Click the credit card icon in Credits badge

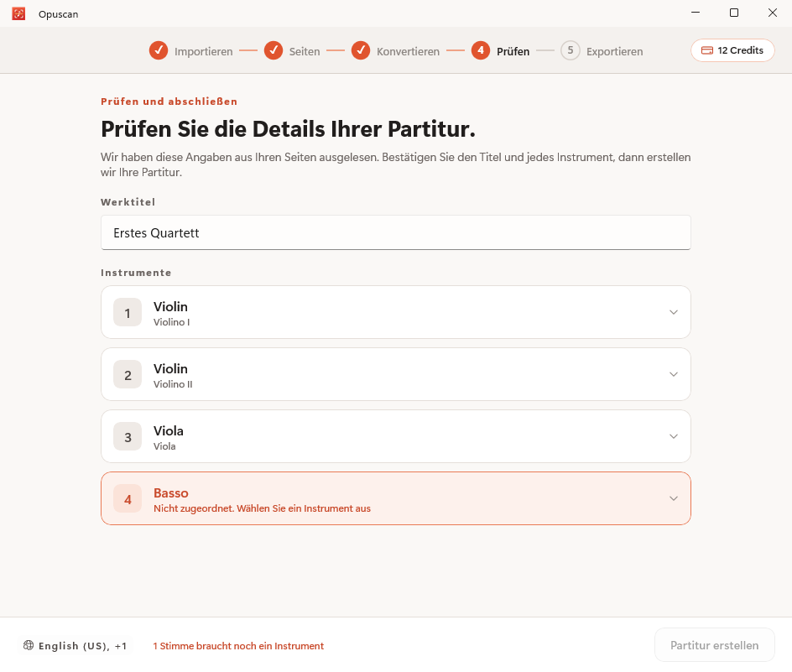tap(707, 50)
